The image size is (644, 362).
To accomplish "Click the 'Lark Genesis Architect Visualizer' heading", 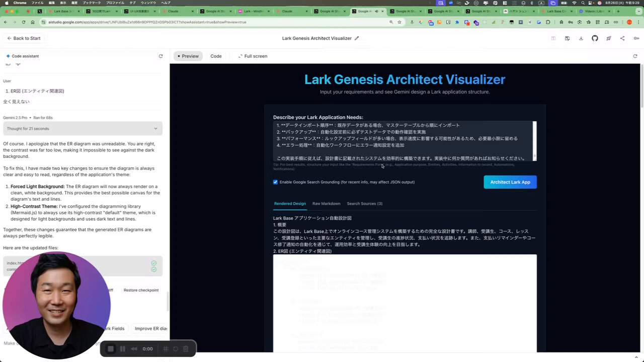I will coord(405,79).
